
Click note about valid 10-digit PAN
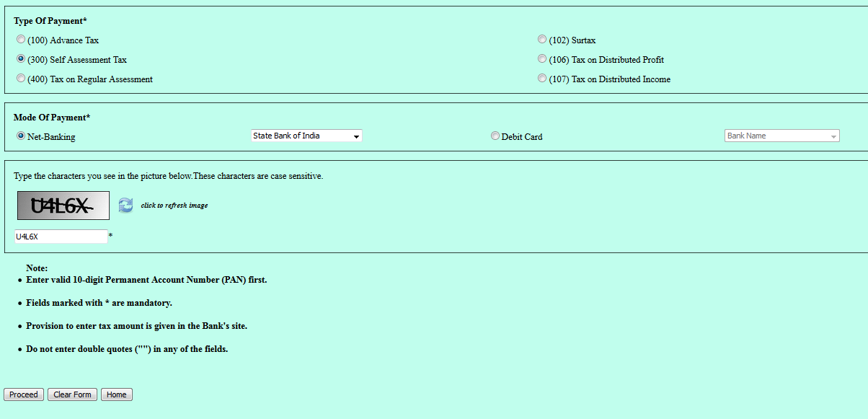[146, 280]
